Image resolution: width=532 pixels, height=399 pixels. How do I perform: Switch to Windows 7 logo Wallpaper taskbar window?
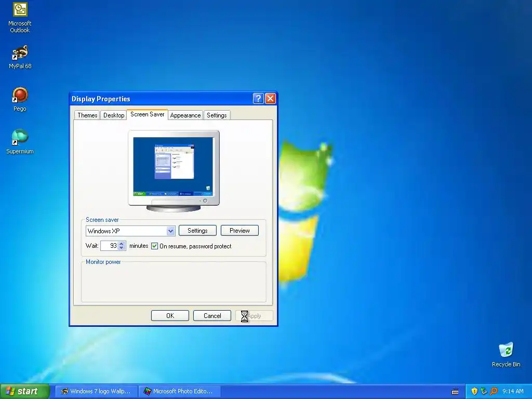(x=96, y=391)
